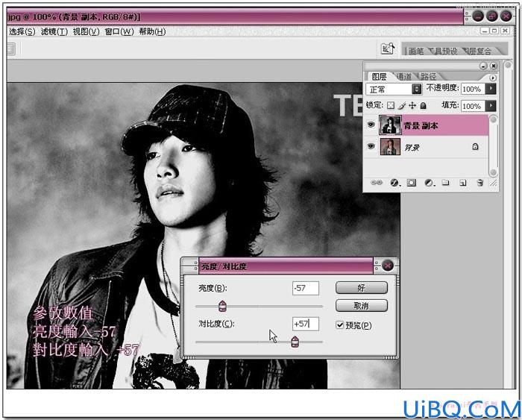The height and width of the screenshot is (420, 522).
Task: Open the 滤镜(T) menu
Action: click(x=54, y=31)
